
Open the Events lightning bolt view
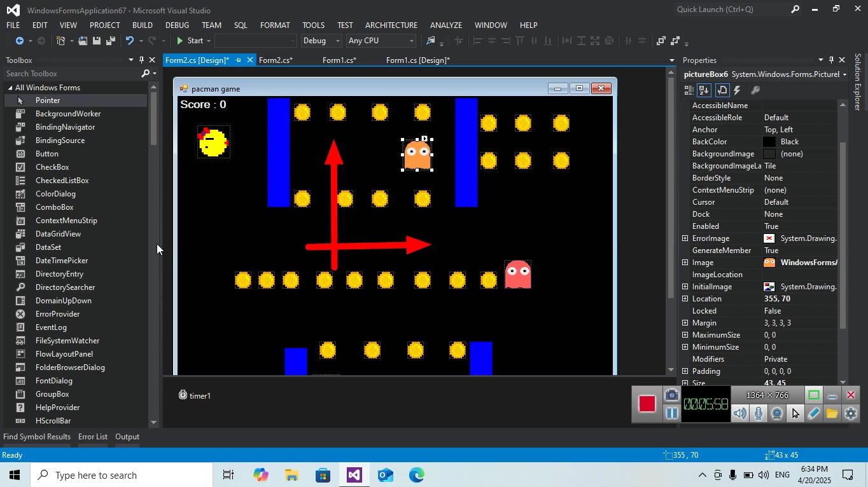(738, 90)
